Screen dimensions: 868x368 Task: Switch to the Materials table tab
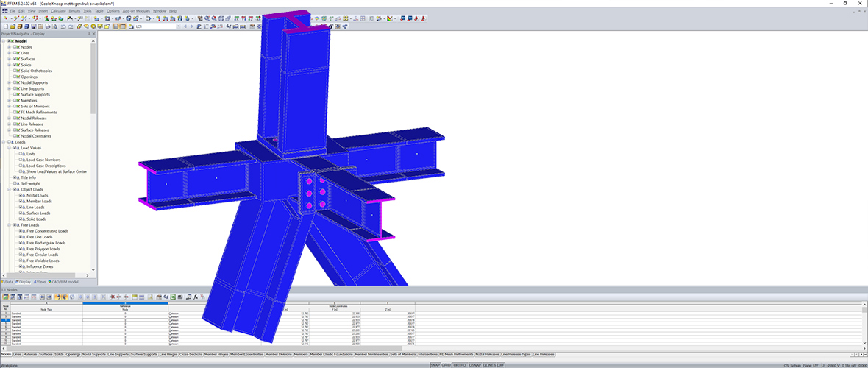30,354
